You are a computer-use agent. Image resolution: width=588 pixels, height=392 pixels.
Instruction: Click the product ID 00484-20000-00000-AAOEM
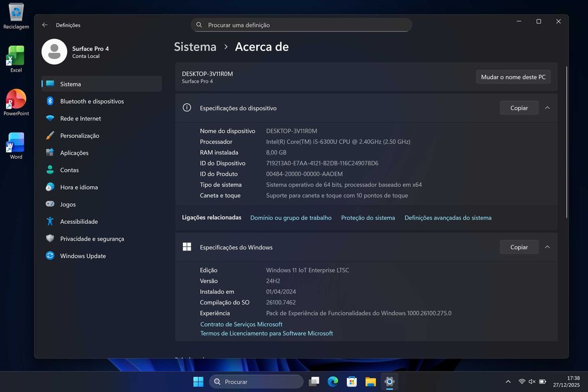(x=304, y=174)
